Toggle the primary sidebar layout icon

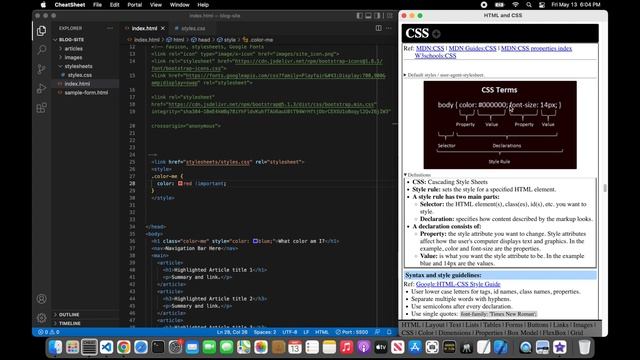359,16
